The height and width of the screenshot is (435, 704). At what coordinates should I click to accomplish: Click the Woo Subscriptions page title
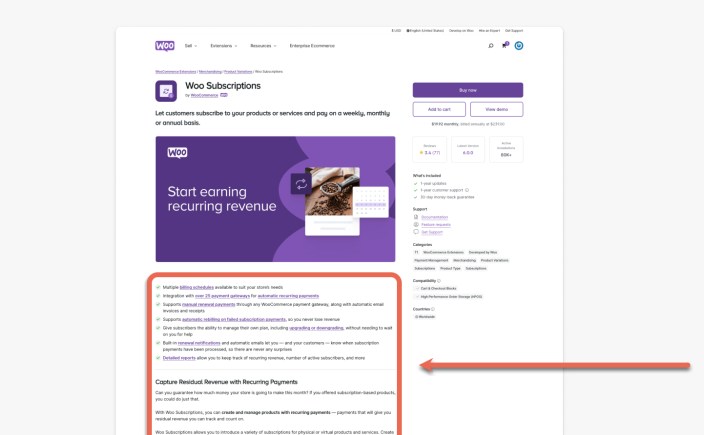click(223, 86)
